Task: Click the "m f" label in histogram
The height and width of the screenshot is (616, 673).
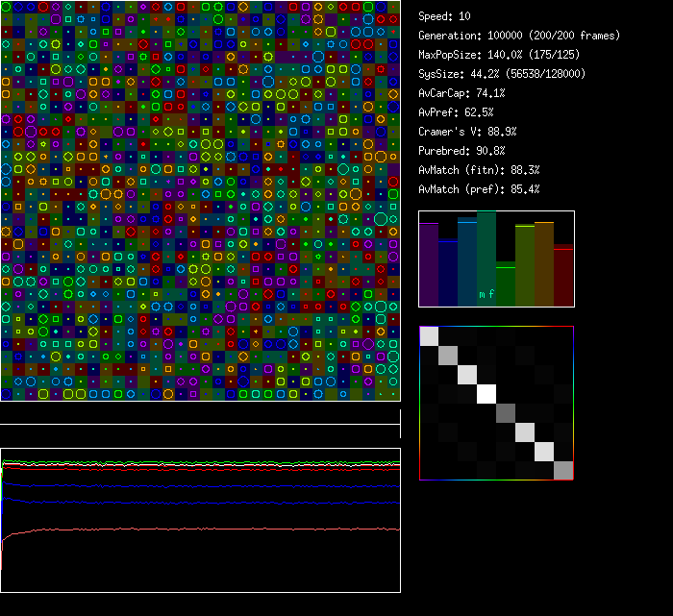Action: [486, 295]
